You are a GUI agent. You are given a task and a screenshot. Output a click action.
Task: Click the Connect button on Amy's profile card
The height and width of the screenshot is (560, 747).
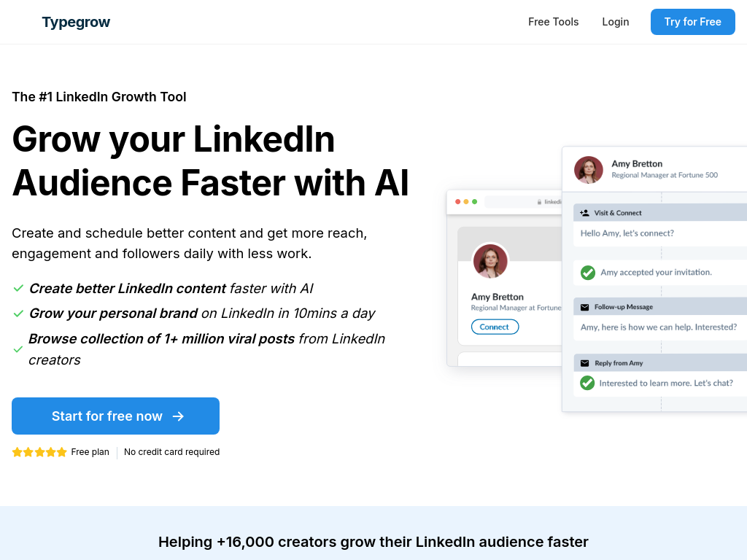[x=495, y=327]
